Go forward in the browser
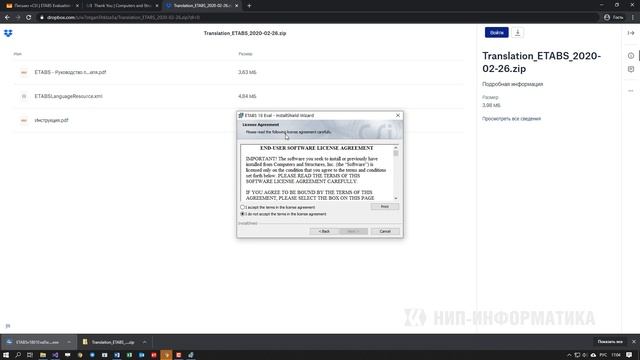 coord(18,18)
